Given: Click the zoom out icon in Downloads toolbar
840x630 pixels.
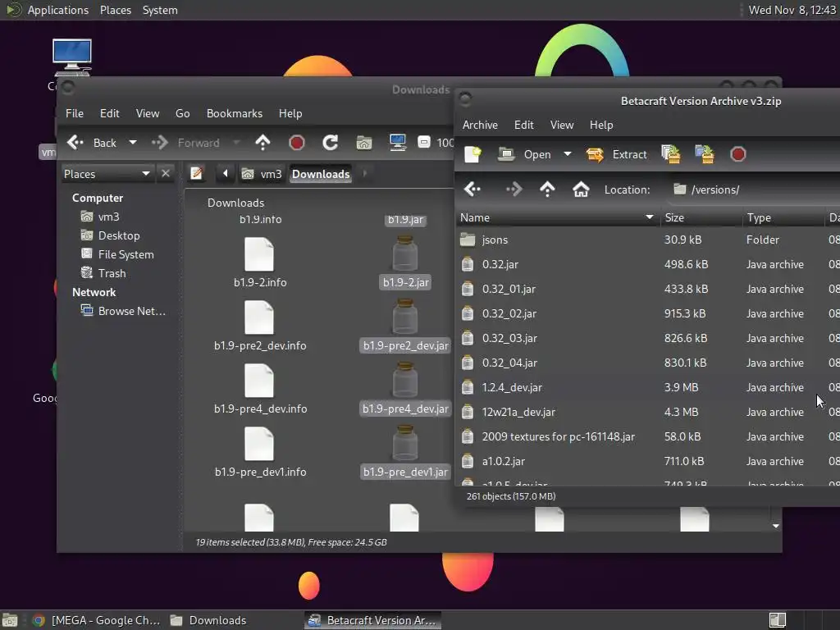Looking at the screenshot, I should pyautogui.click(x=424, y=142).
